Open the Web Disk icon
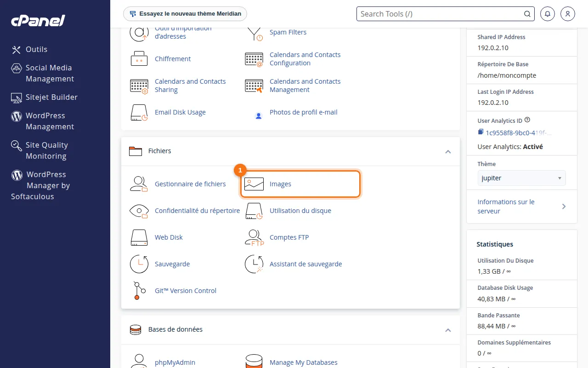This screenshot has height=368, width=588. 139,237
